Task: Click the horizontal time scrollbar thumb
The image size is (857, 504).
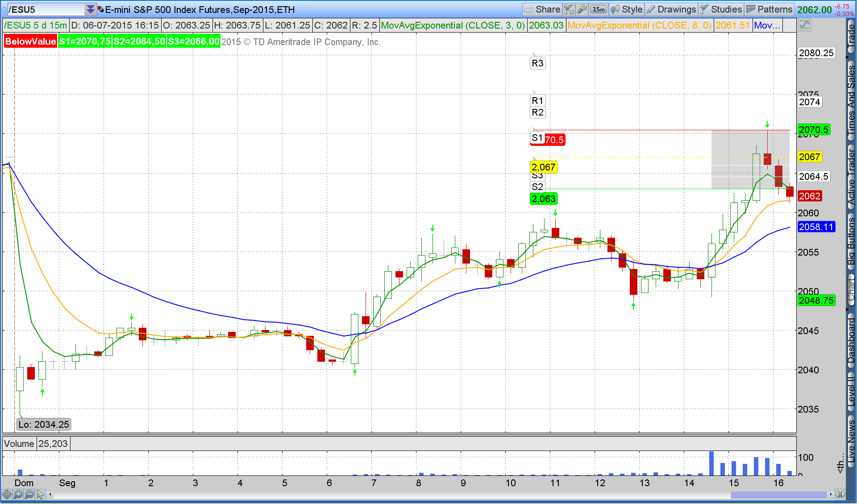Action: (778, 494)
